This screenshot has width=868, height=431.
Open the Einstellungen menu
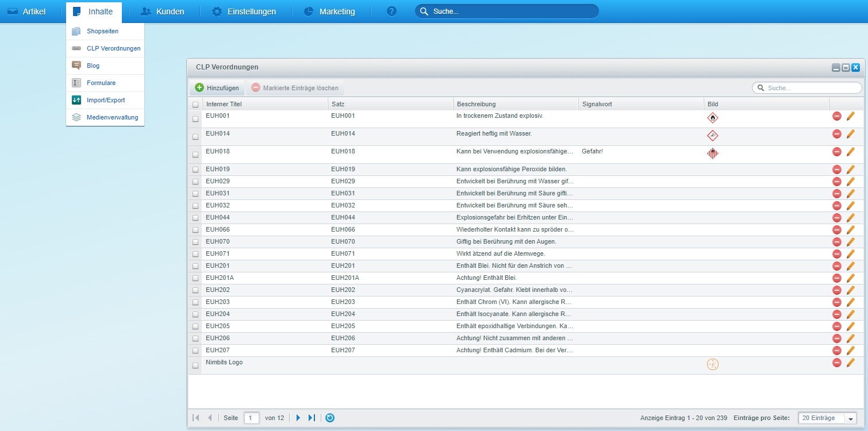pos(244,11)
